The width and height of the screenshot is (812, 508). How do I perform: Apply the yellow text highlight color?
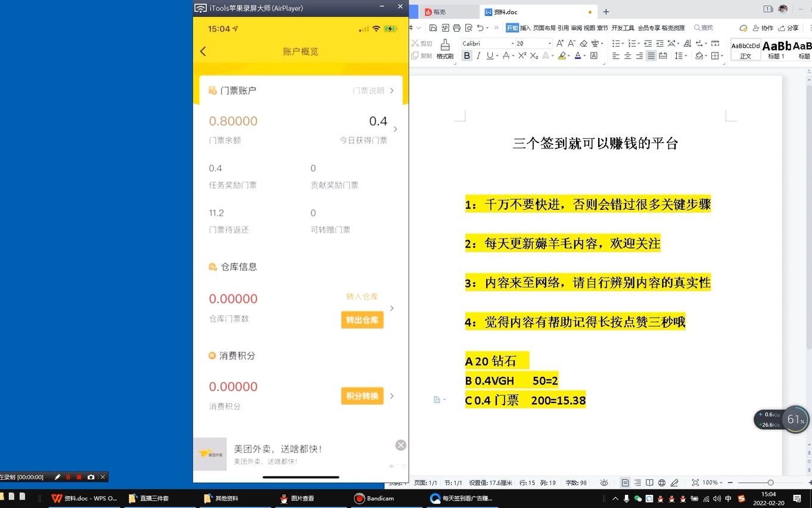(x=562, y=55)
